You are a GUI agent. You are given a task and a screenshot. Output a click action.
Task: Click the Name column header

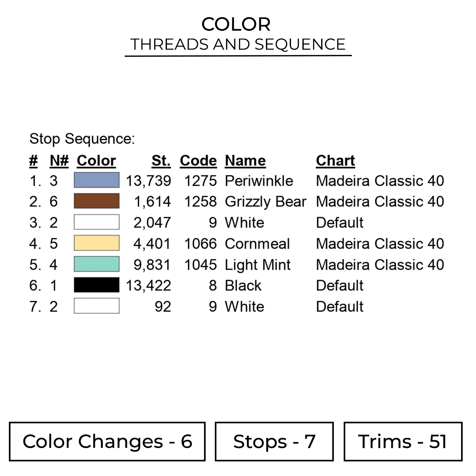pos(245,161)
